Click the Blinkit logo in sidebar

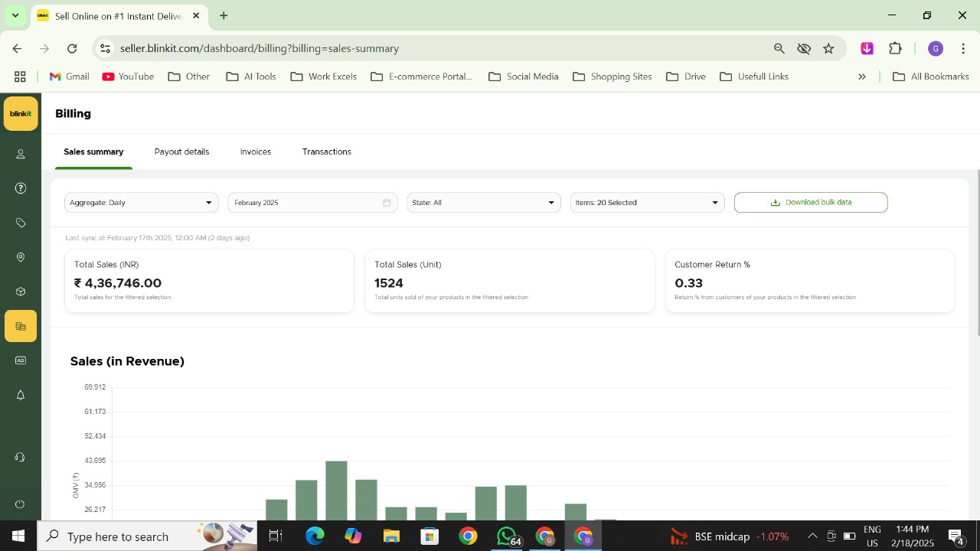pyautogui.click(x=21, y=114)
